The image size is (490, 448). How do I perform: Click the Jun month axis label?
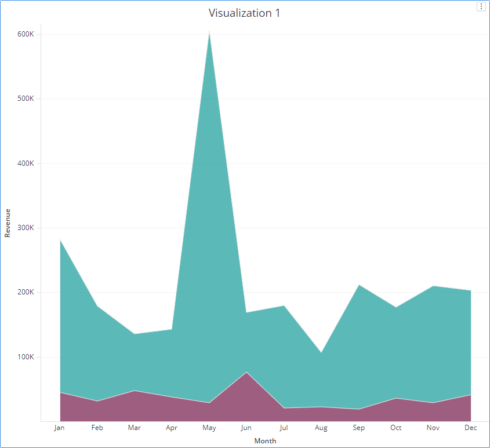click(246, 428)
